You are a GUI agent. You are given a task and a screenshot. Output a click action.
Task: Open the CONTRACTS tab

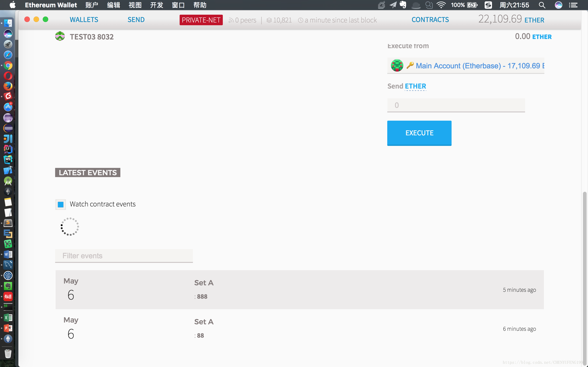coord(430,19)
